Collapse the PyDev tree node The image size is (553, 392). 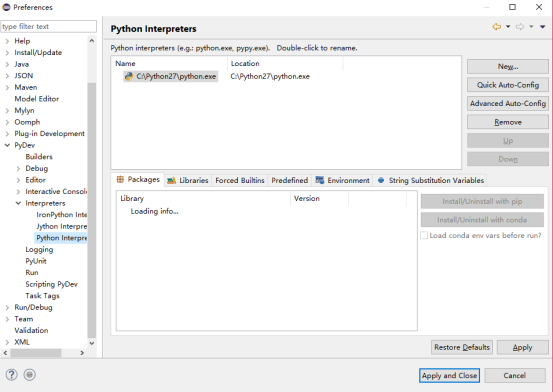click(x=7, y=145)
